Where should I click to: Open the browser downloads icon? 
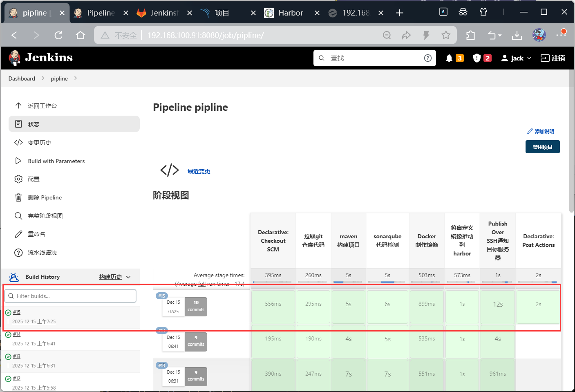[517, 36]
